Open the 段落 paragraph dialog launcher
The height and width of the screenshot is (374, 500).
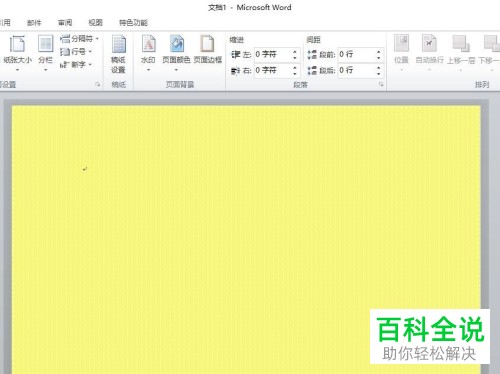(x=381, y=85)
